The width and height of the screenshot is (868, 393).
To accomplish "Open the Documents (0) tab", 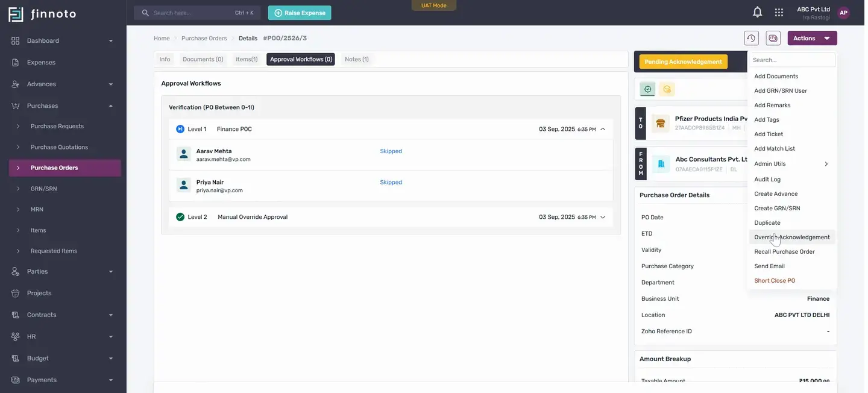I will point(203,59).
